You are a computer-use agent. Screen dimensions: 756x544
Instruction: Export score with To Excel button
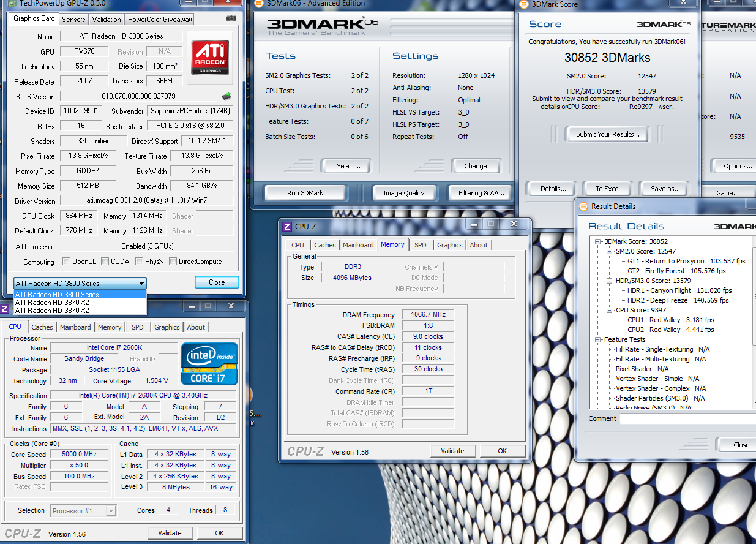(x=608, y=189)
